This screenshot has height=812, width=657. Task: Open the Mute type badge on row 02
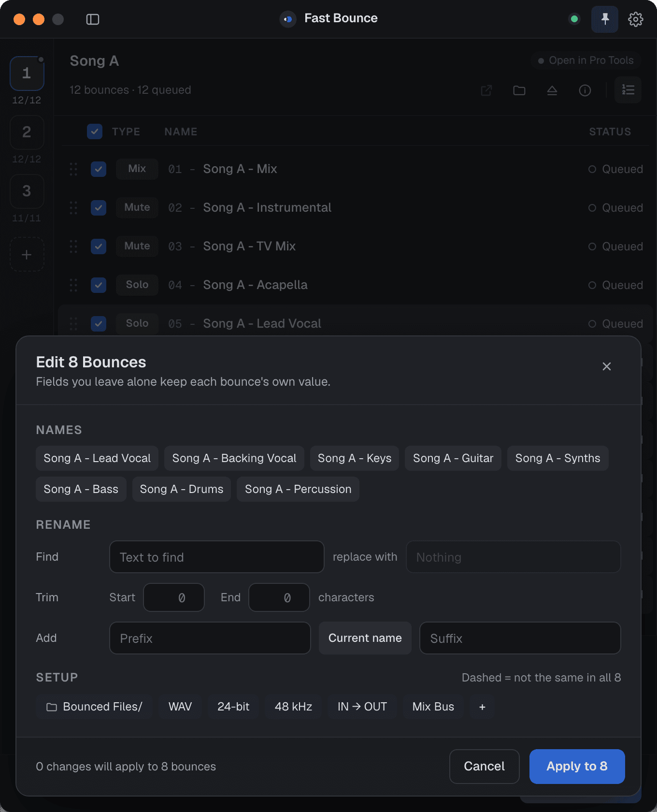pos(137,207)
